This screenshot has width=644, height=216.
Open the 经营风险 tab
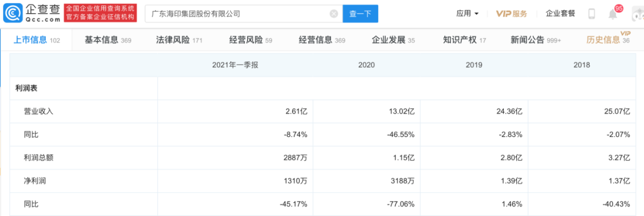pyautogui.click(x=250, y=40)
